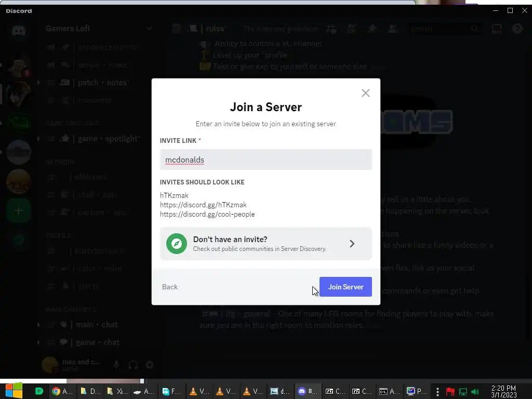Expand the Gamers Lofi server dropdown
Screen dimensions: 532x399
click(x=149, y=29)
